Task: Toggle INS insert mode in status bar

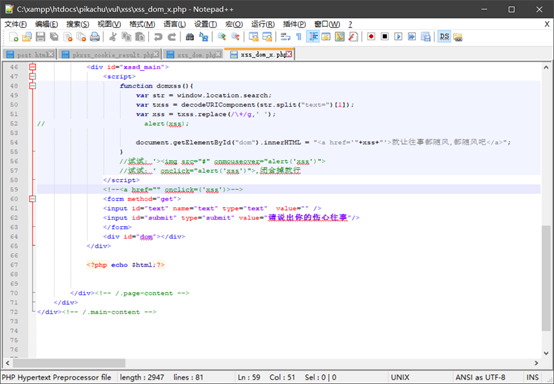Action: tap(532, 377)
